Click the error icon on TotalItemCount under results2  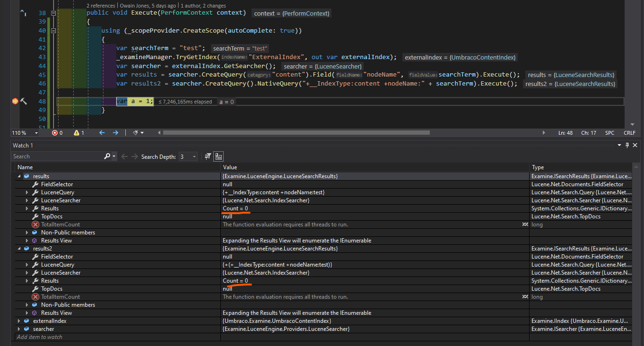[x=35, y=297]
